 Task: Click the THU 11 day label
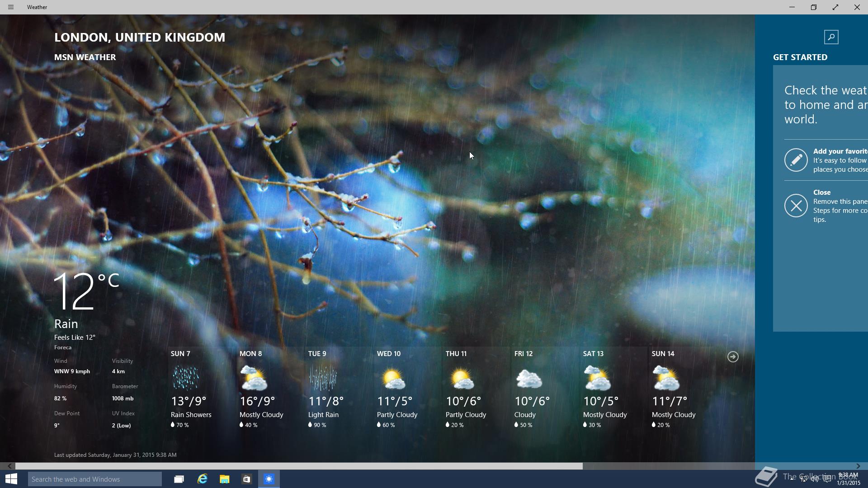[456, 353]
